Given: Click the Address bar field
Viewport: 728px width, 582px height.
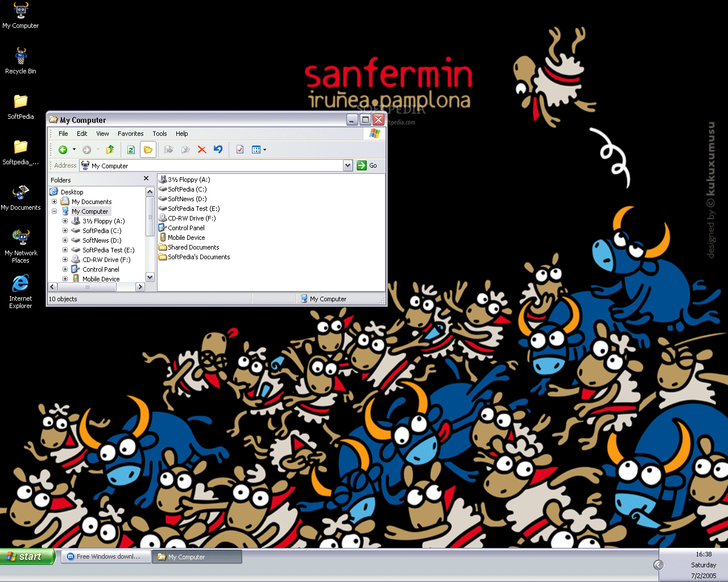Looking at the screenshot, I should pyautogui.click(x=211, y=165).
